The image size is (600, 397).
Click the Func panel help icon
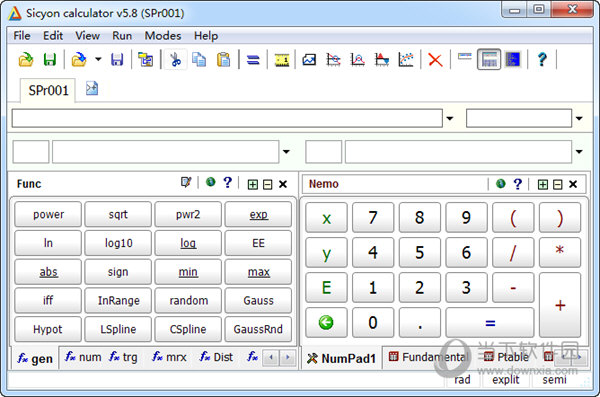click(228, 183)
